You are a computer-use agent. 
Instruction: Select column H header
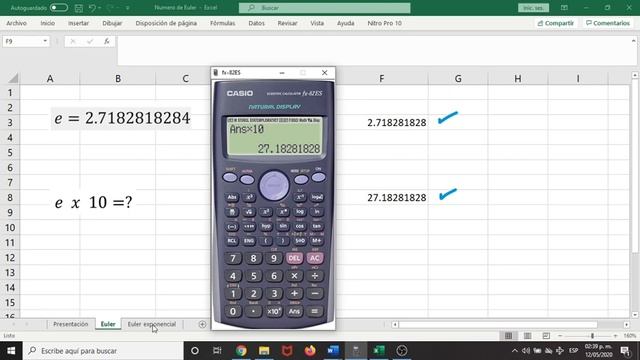pos(518,78)
